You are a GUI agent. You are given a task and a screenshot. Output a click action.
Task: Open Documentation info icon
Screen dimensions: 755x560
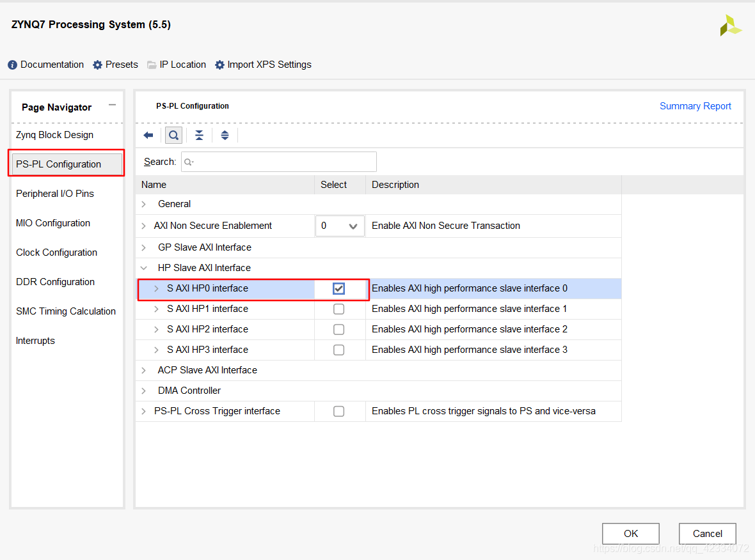(13, 65)
